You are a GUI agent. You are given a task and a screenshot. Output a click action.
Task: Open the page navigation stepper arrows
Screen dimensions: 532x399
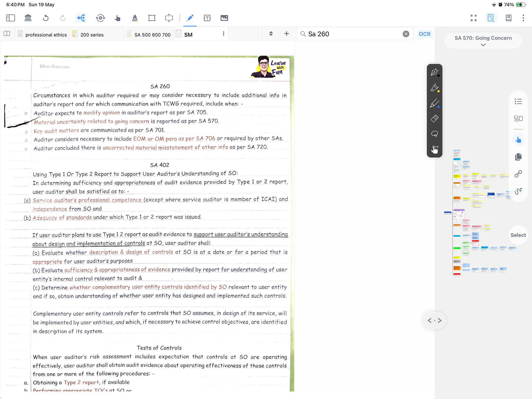(270, 34)
